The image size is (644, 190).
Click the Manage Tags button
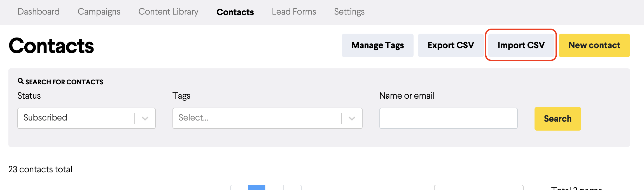(377, 45)
